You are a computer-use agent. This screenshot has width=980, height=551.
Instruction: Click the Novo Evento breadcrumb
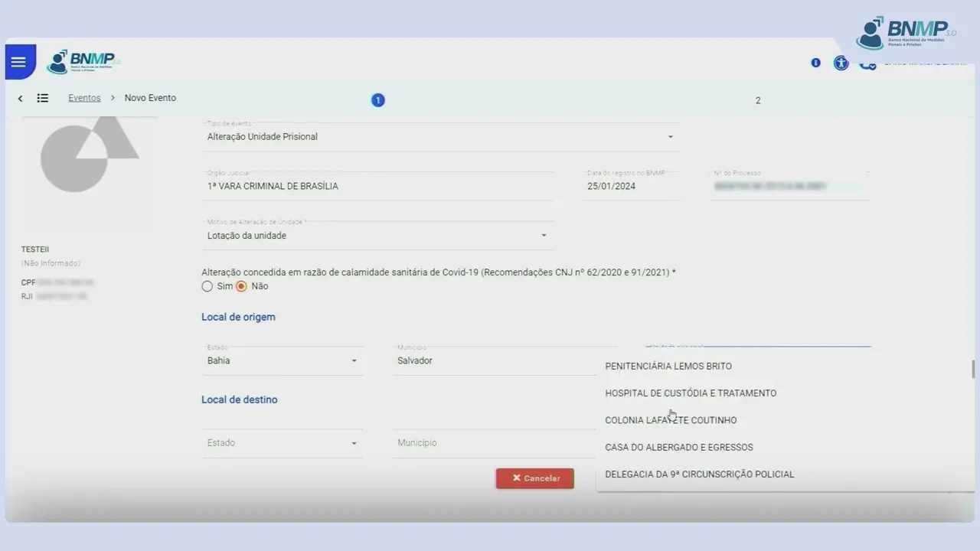click(150, 98)
